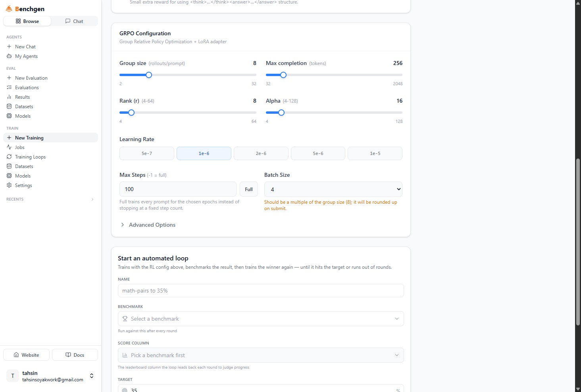Image resolution: width=581 pixels, height=392 pixels.
Task: Switch to the Browse tab
Action: pos(27,21)
